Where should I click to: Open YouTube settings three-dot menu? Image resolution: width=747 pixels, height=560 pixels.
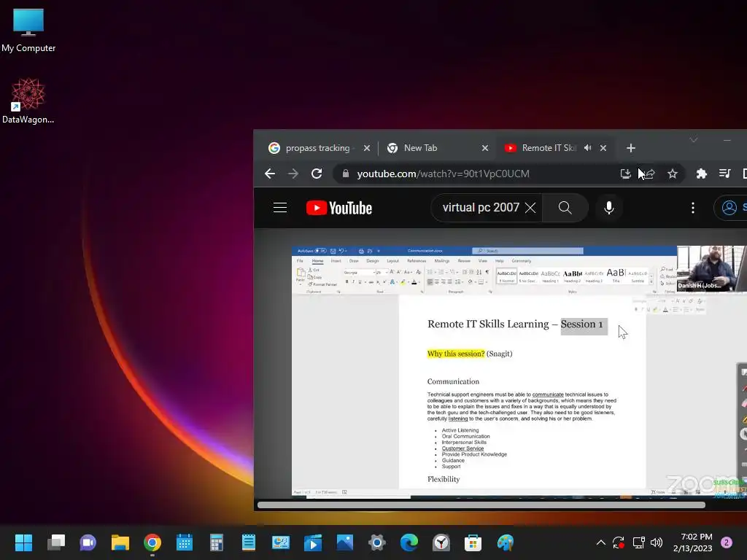click(x=693, y=208)
